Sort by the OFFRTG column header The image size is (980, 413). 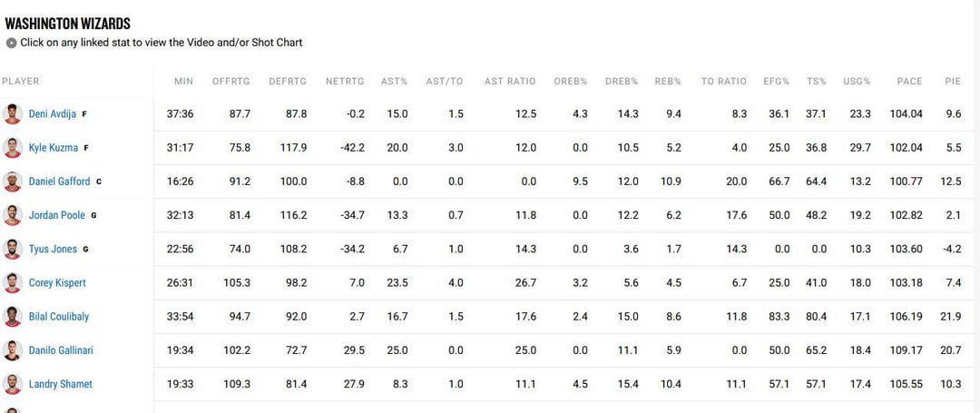[230, 82]
